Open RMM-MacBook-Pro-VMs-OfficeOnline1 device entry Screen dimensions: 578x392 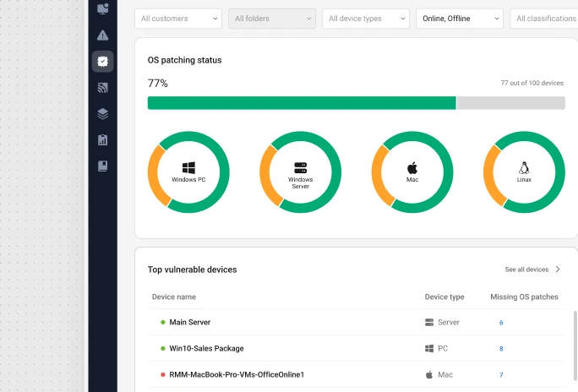[x=237, y=375]
